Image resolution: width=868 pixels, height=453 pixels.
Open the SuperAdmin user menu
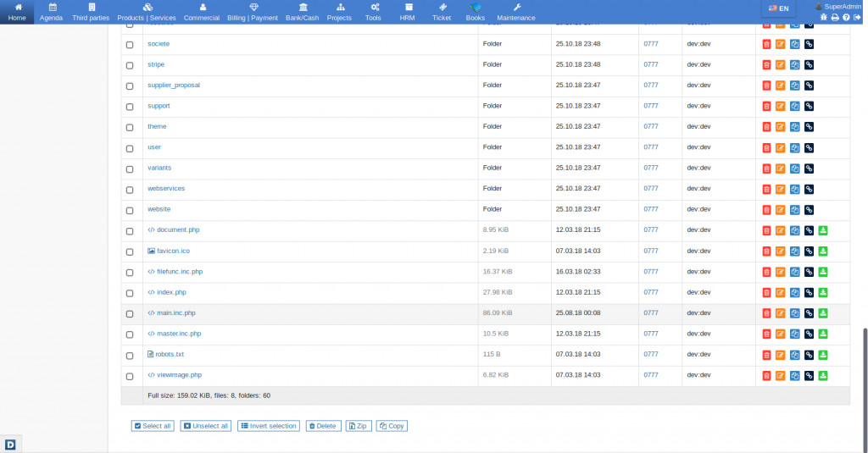(839, 6)
